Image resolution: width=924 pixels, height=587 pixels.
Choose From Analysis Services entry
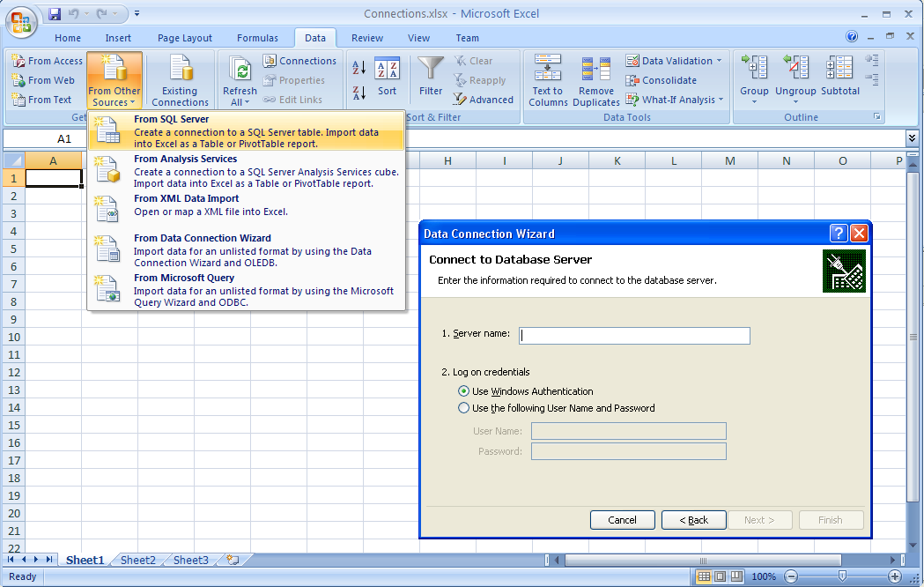[x=247, y=171]
